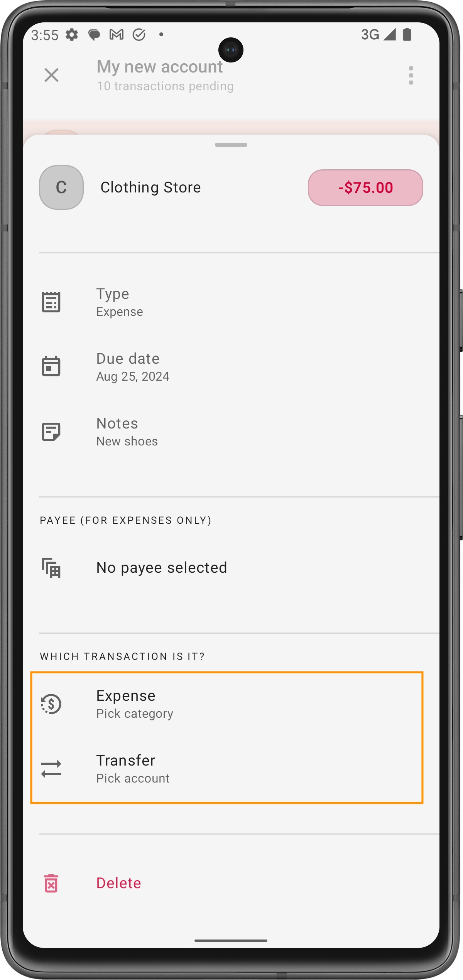Edit the 'New shoes' notes field

[x=231, y=432]
